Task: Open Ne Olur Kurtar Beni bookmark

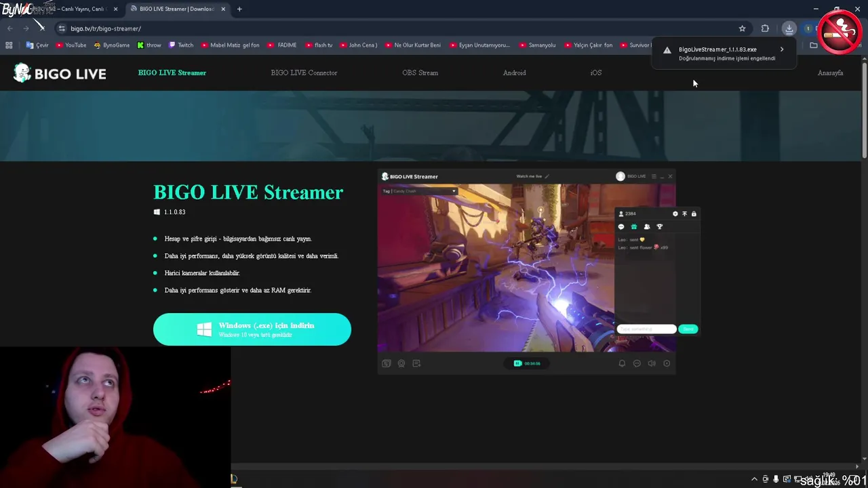Action: (412, 45)
